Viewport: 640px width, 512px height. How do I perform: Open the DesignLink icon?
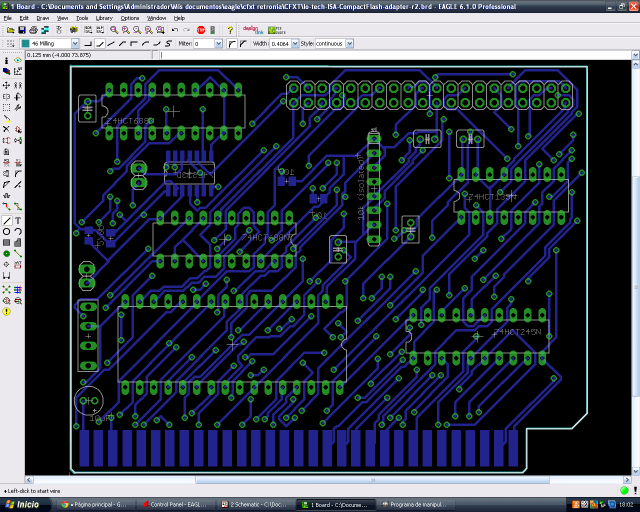click(x=253, y=30)
